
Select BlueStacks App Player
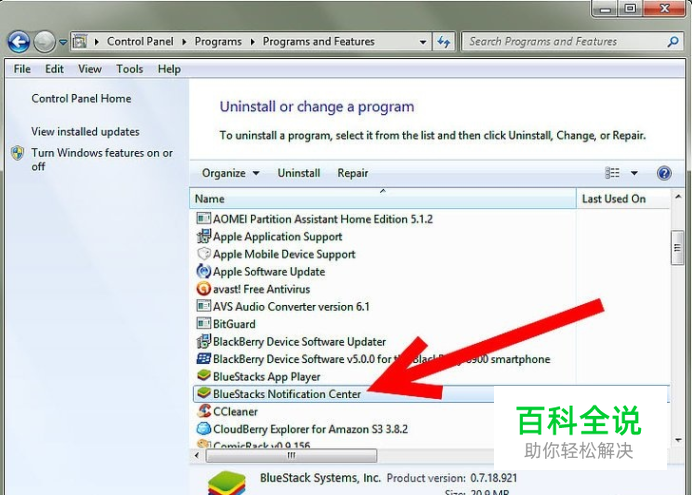point(267,377)
